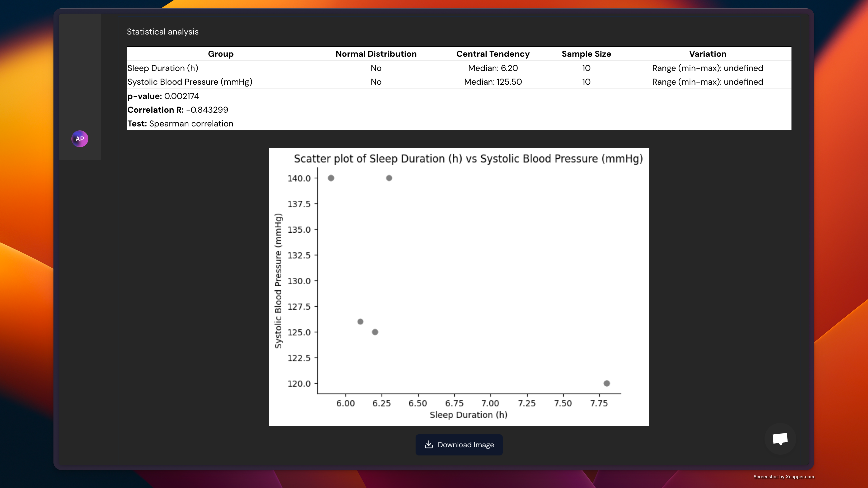Click the scatter plot title text
Screen dimensions: 868x488
[x=468, y=159]
